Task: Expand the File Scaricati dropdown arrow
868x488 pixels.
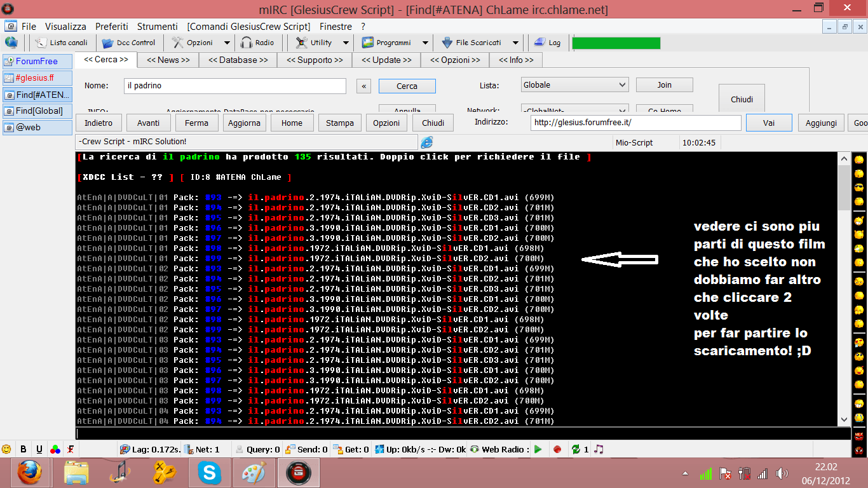Action: click(515, 43)
